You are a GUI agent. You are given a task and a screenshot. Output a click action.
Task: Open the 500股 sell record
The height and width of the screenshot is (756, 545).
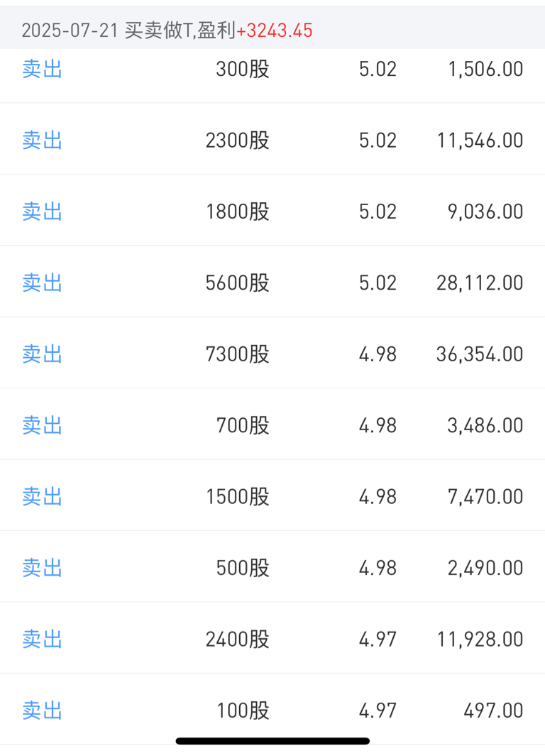272,568
